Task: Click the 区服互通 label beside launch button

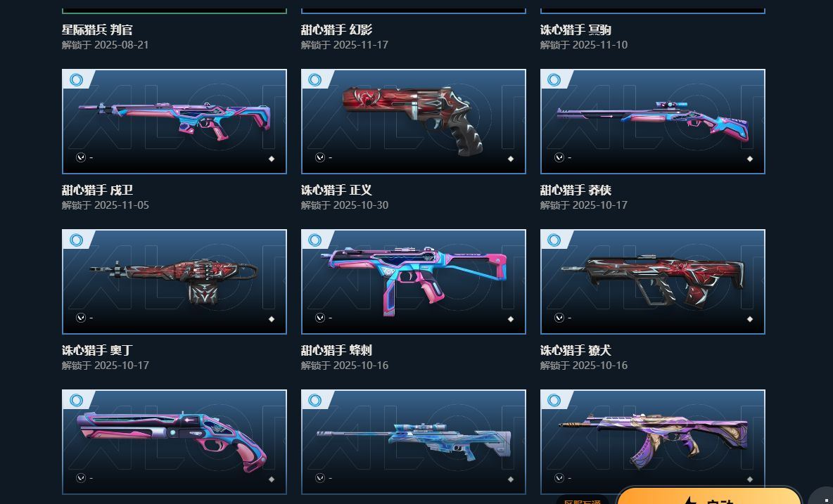Action: coord(583,500)
